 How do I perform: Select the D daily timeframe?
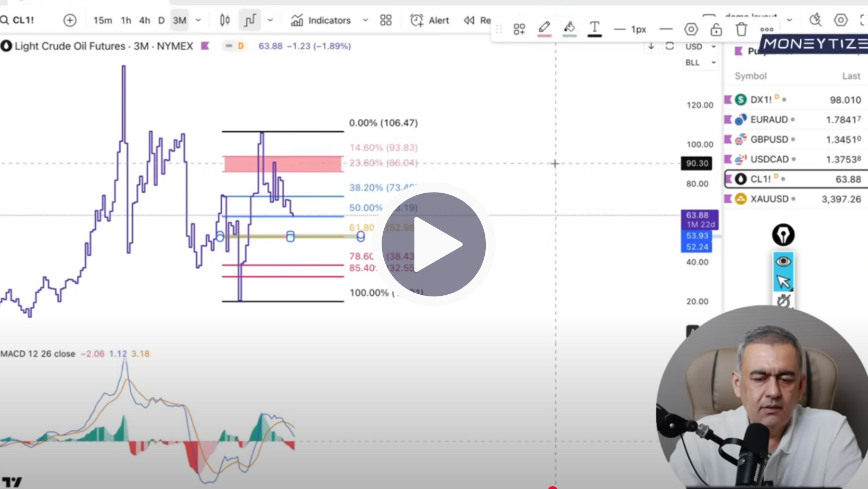161,20
